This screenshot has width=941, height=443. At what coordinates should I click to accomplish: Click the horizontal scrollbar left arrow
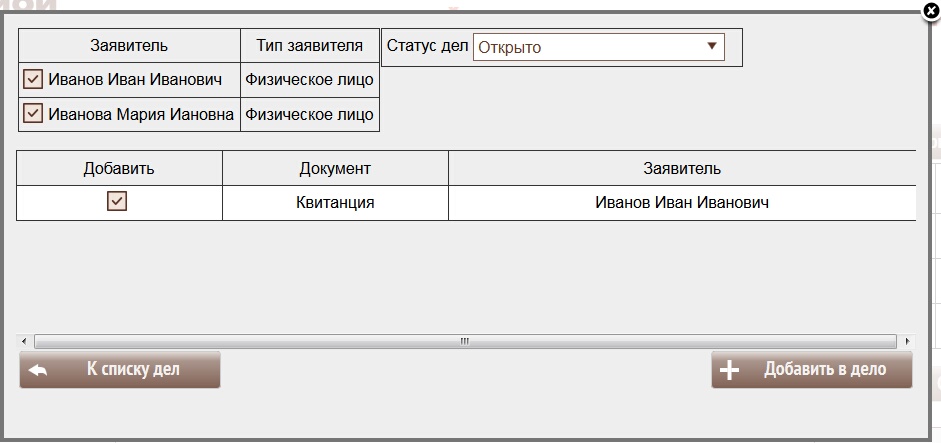click(24, 342)
